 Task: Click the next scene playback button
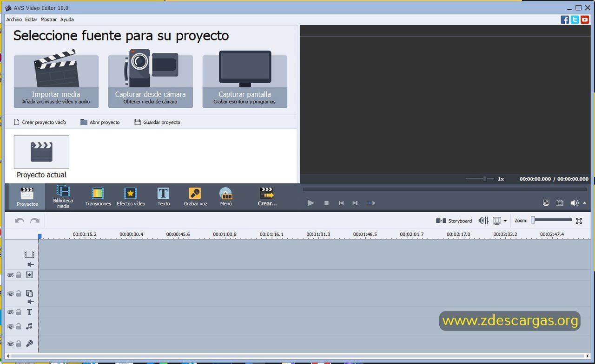(370, 203)
